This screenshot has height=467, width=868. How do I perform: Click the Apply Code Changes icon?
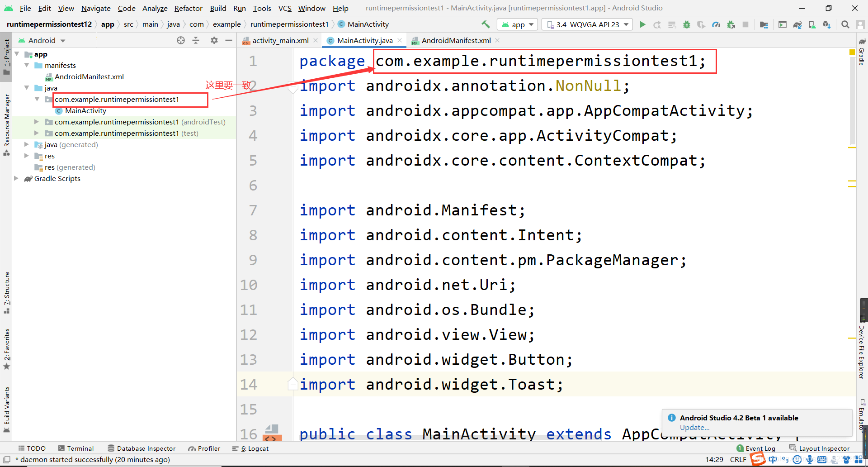tap(672, 24)
